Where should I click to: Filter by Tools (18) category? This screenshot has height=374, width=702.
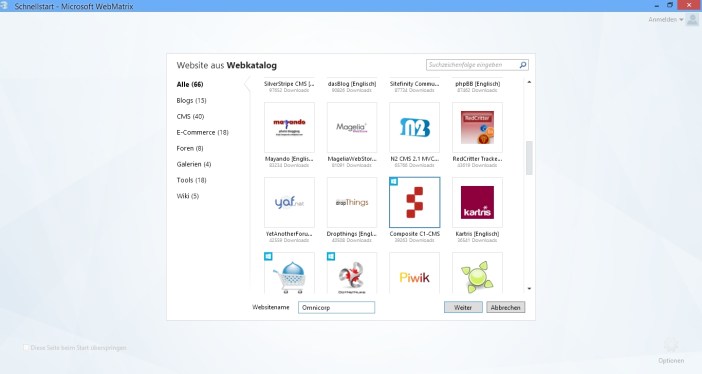192,180
